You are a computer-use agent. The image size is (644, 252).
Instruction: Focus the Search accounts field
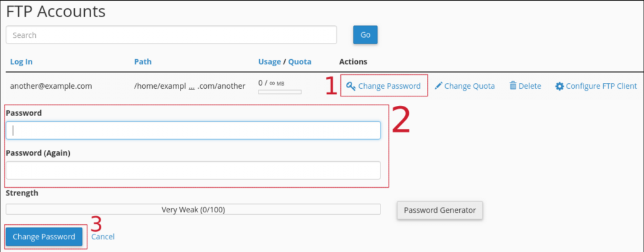point(171,35)
